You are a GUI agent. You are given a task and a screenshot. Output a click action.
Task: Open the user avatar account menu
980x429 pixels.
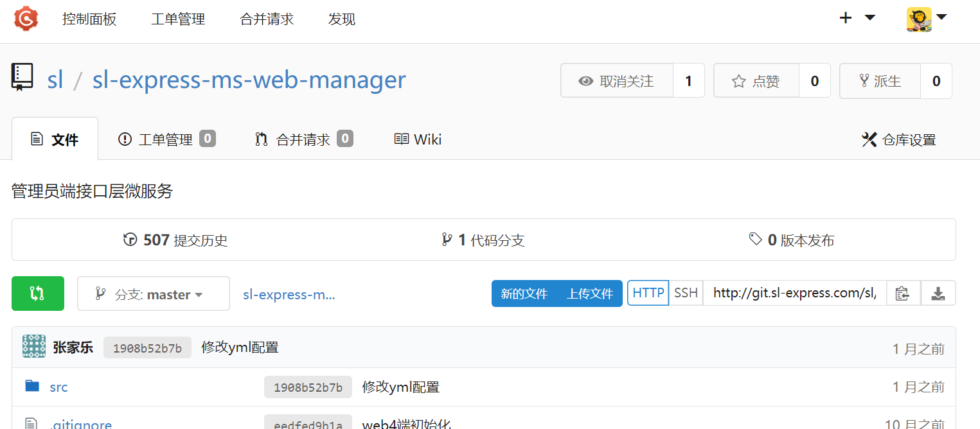coord(927,19)
